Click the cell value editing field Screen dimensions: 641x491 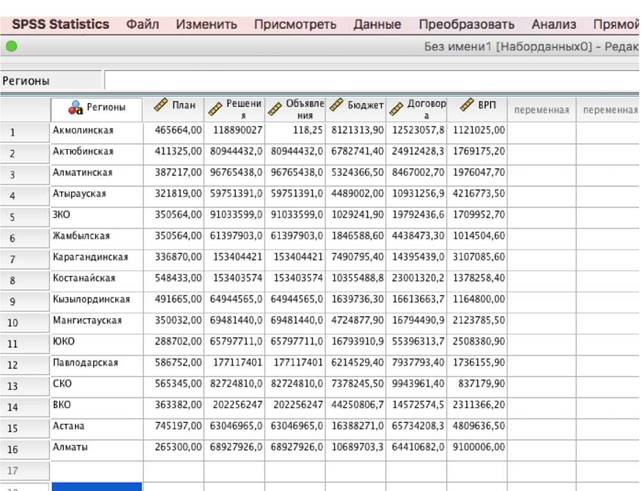click(372, 80)
